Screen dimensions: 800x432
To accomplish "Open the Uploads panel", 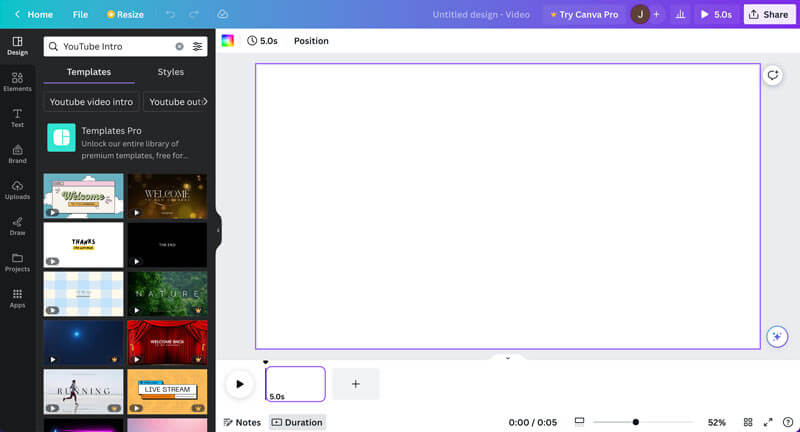I will [x=17, y=190].
